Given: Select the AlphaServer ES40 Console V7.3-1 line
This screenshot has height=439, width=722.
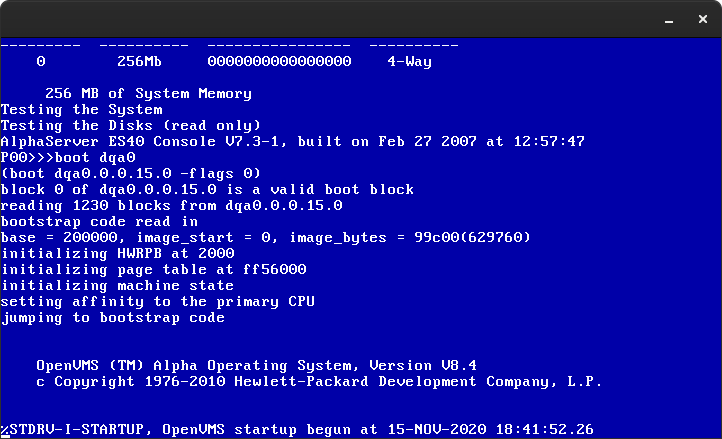Looking at the screenshot, I should click(x=293, y=141).
